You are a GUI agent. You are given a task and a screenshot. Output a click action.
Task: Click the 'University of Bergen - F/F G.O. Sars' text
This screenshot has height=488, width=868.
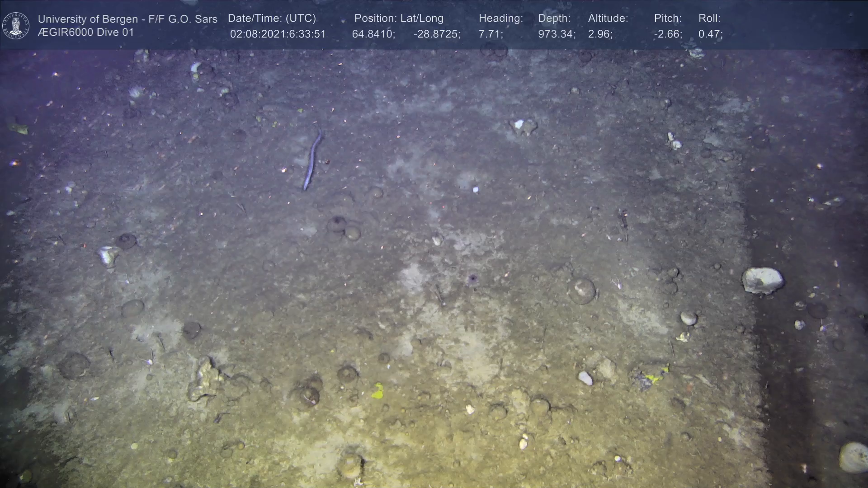(x=127, y=19)
